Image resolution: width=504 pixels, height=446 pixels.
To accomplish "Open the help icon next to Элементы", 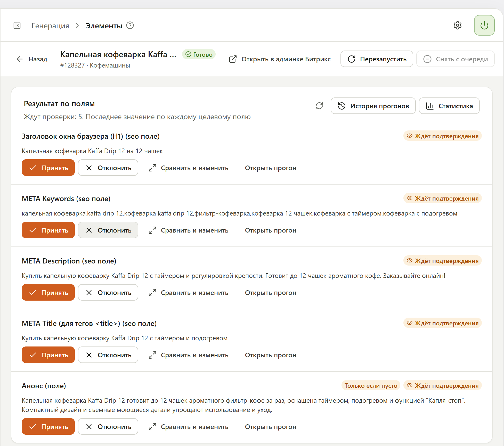I will (130, 26).
